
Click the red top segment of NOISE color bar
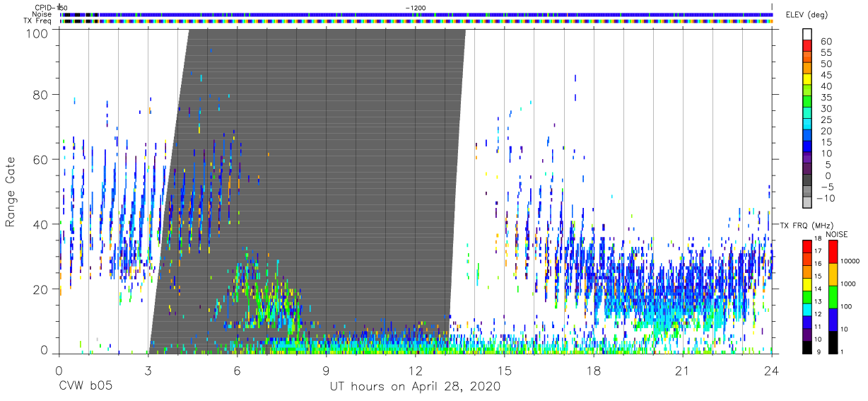click(832, 251)
